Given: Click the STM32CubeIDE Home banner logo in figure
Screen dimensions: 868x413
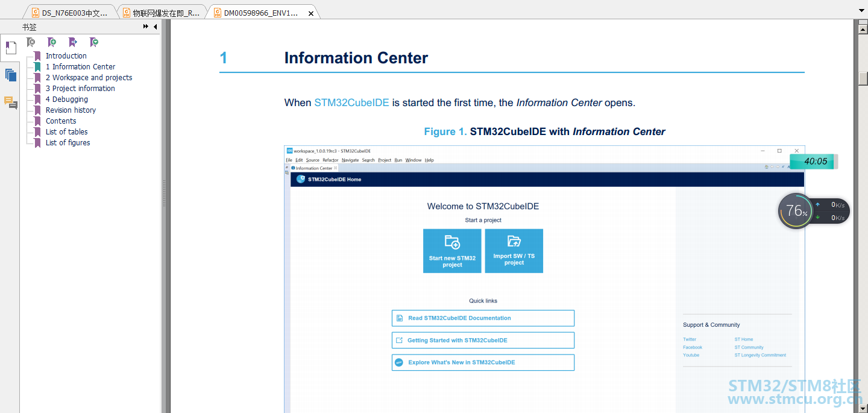Looking at the screenshot, I should [301, 179].
